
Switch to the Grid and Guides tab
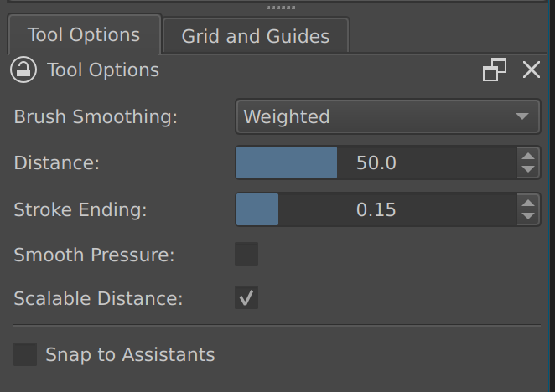point(256,36)
